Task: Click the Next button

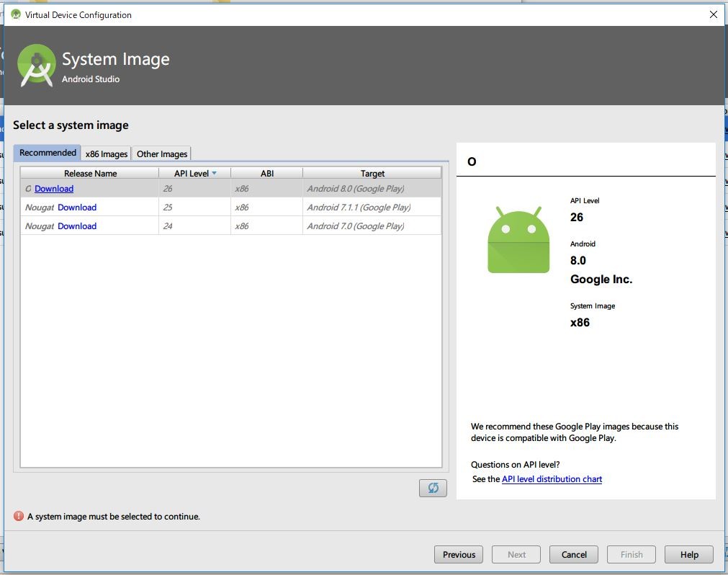Action: pos(516,555)
